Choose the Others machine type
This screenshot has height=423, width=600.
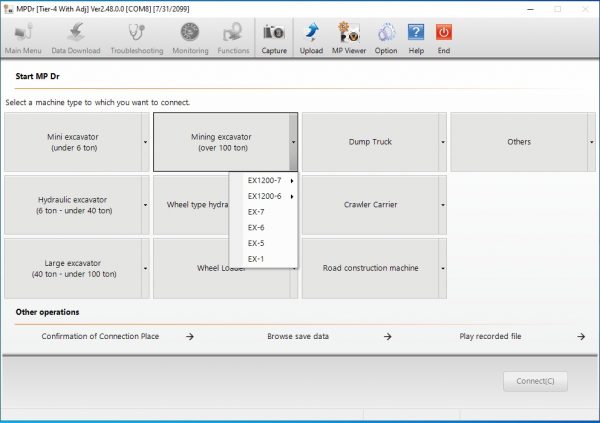[x=519, y=142]
